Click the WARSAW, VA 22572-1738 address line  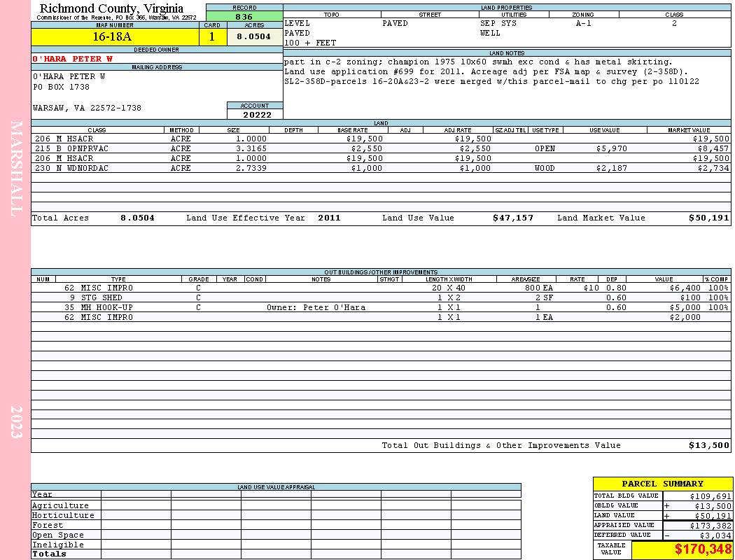click(x=87, y=108)
